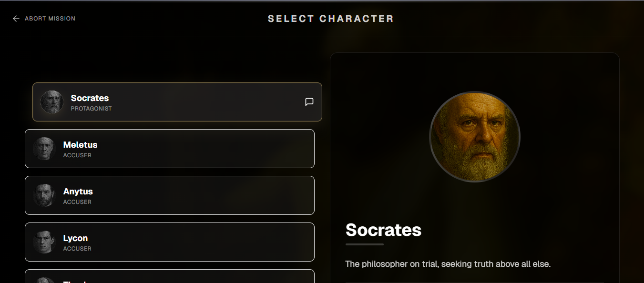Select Socrates as the protagonist

[x=177, y=101]
